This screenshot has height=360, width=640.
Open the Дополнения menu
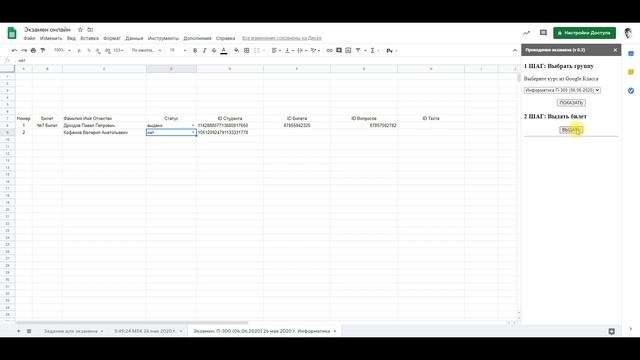(197, 38)
